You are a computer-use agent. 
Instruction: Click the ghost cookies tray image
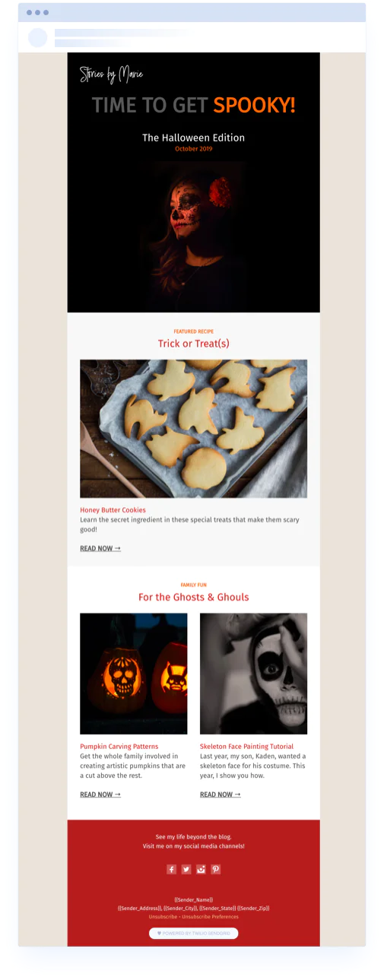[193, 429]
